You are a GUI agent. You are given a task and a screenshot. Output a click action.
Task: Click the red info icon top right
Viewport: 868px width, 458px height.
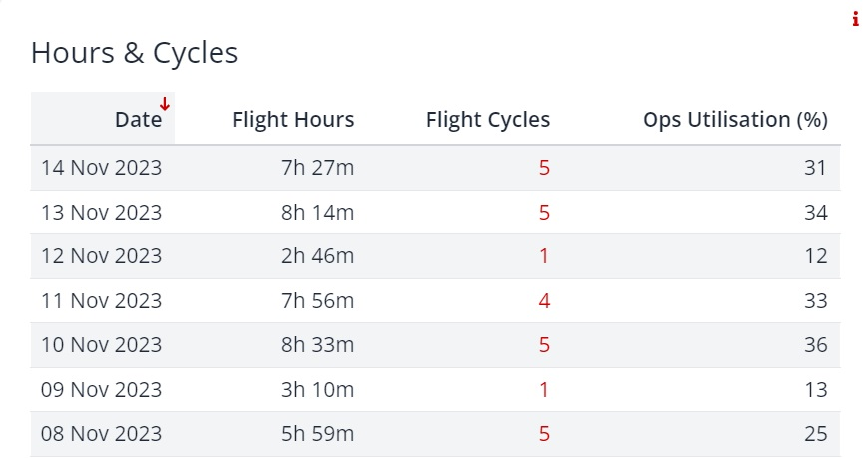click(855, 19)
